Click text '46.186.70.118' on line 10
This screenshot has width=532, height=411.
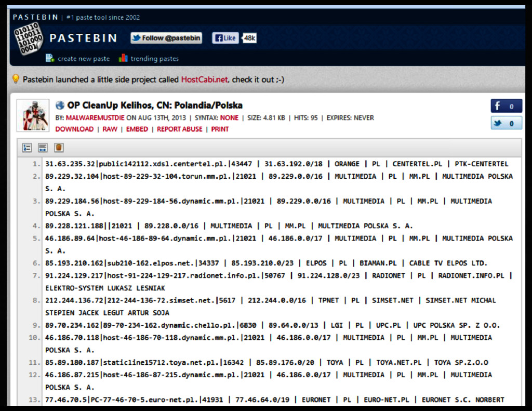point(72,338)
